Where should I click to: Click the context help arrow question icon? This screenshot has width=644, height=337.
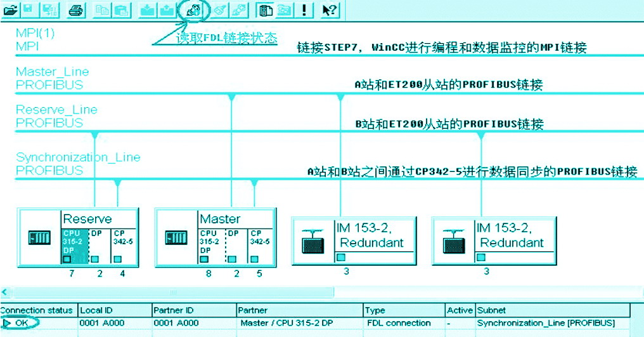pos(330,10)
